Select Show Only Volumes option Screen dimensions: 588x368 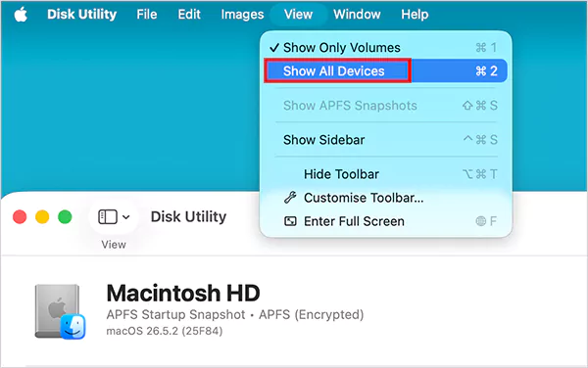385,48
